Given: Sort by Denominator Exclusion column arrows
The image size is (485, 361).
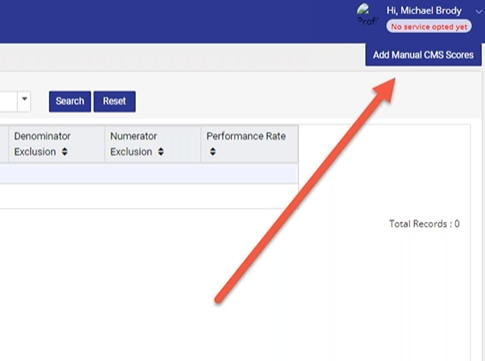Looking at the screenshot, I should [65, 152].
